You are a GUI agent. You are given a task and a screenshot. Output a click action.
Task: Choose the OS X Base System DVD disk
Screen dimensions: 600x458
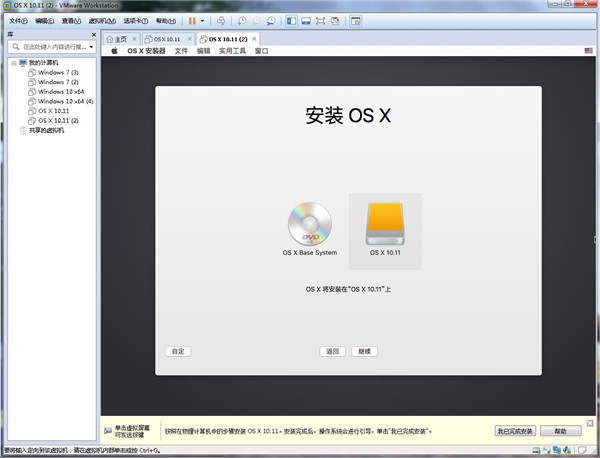pyautogui.click(x=310, y=229)
